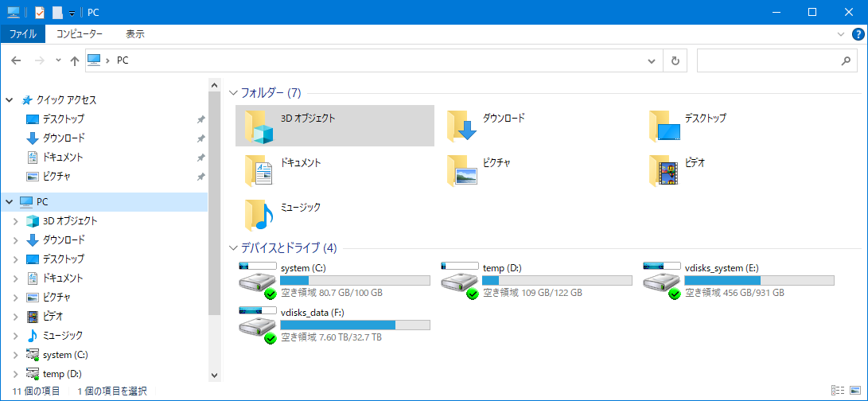Expand temp (D:) in the navigation tree
Viewport: 868px width, 401px height.
16,373
